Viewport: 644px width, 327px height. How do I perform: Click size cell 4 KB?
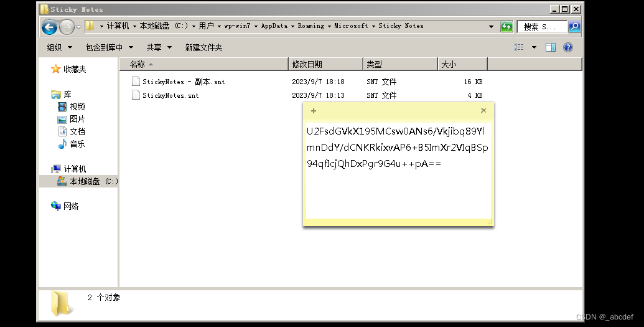click(x=475, y=95)
